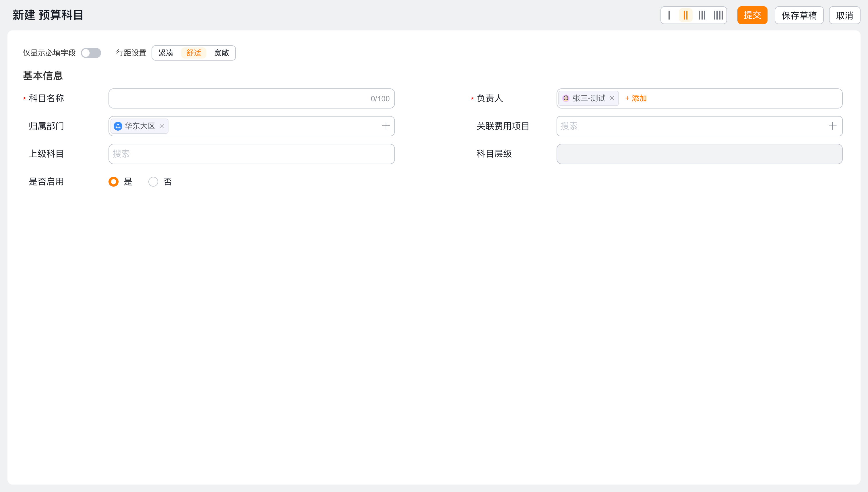The height and width of the screenshot is (492, 868).
Task: Select 否 for 是否启用
Action: 153,182
